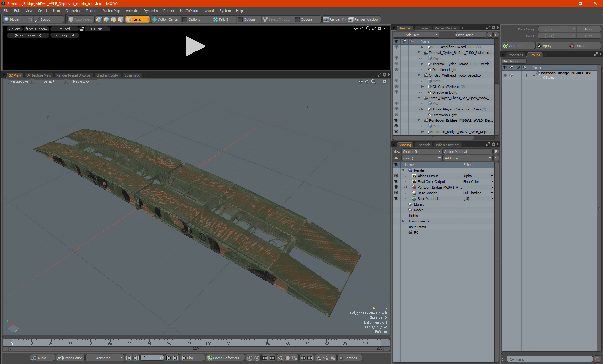Image resolution: width=603 pixels, height=364 pixels.
Task: Click the Falloff tool icon in toolbar
Action: click(x=215, y=19)
